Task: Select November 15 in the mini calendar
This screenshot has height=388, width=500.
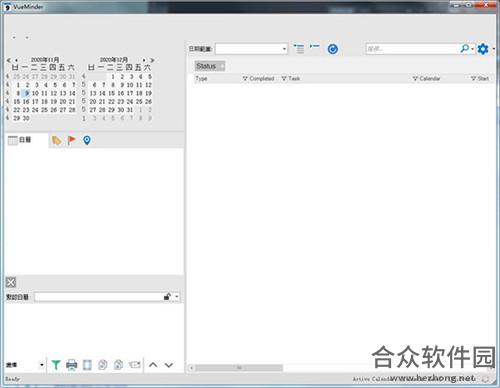Action: pyautogui.click(x=17, y=102)
